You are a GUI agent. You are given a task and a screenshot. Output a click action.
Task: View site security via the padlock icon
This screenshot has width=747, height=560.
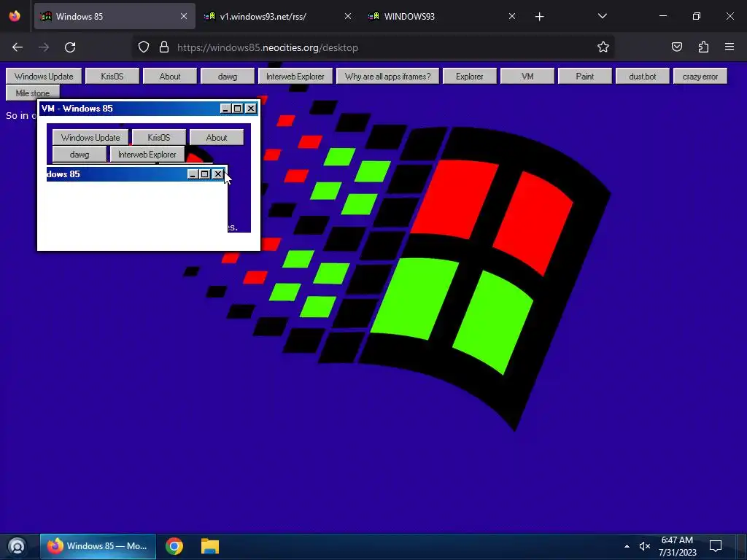[x=164, y=47]
